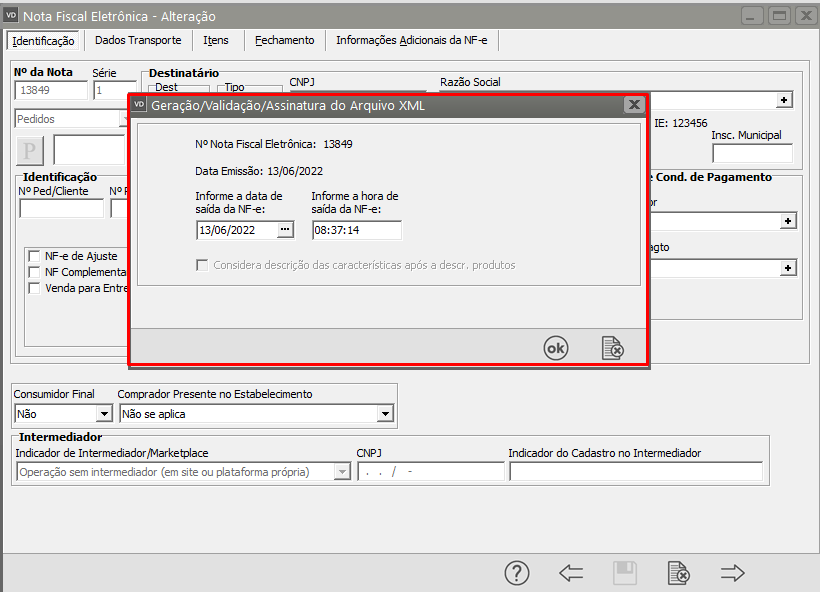Open the help question mark icon
Screen dimensions: 820x592
pyautogui.click(x=516, y=573)
